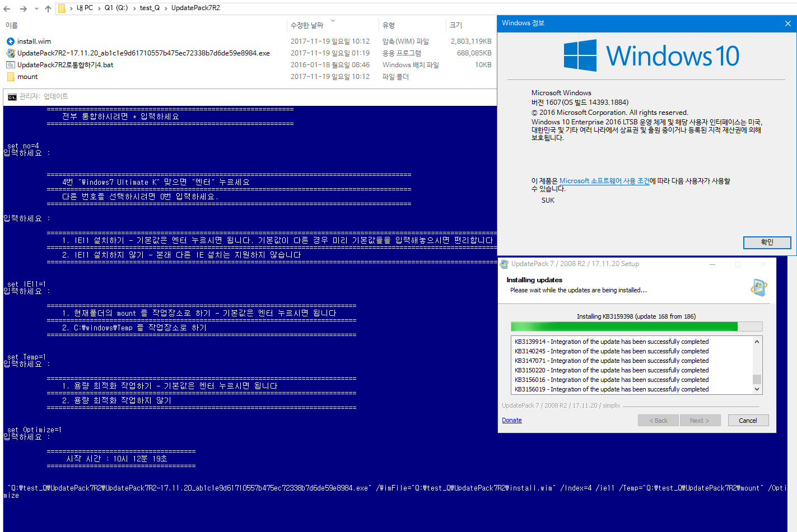The image size is (797, 532).
Task: Click the command prompt title bar icon
Action: click(x=12, y=97)
